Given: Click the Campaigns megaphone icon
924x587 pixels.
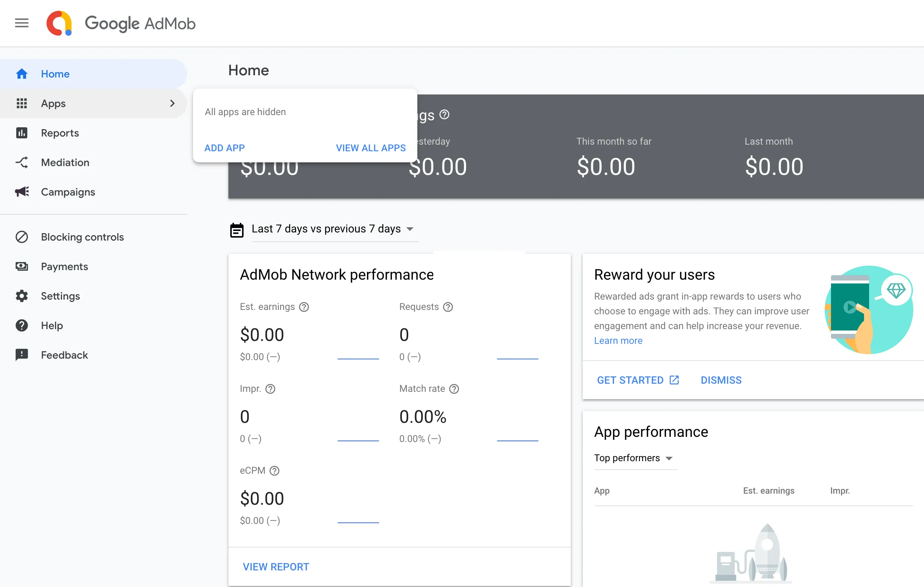Looking at the screenshot, I should click(x=22, y=192).
